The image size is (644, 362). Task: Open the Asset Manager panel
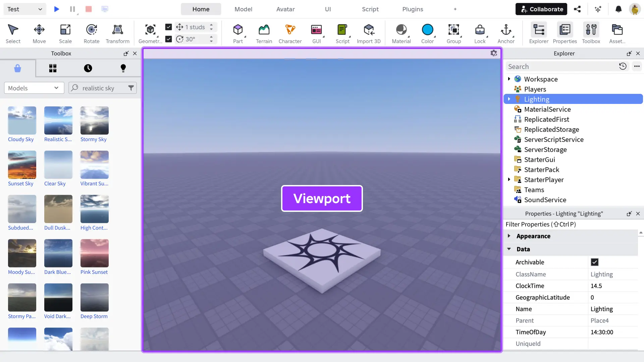click(618, 33)
